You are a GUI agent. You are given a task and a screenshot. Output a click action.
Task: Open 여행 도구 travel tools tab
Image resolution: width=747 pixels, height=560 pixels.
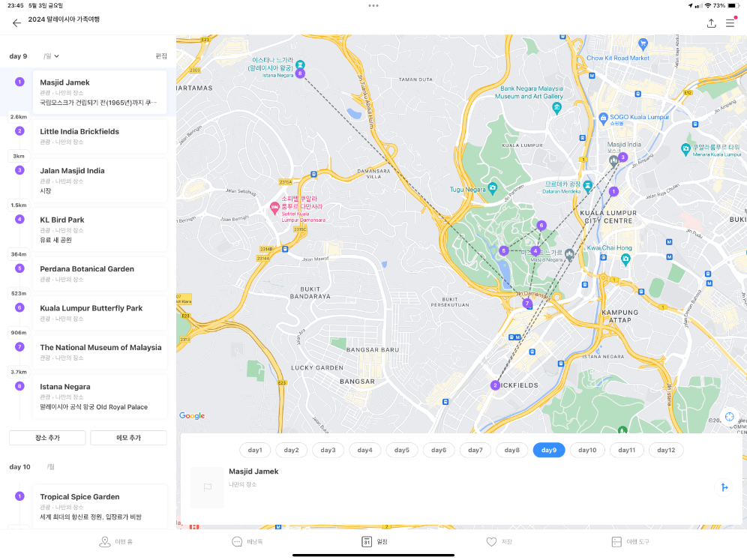coord(630,542)
